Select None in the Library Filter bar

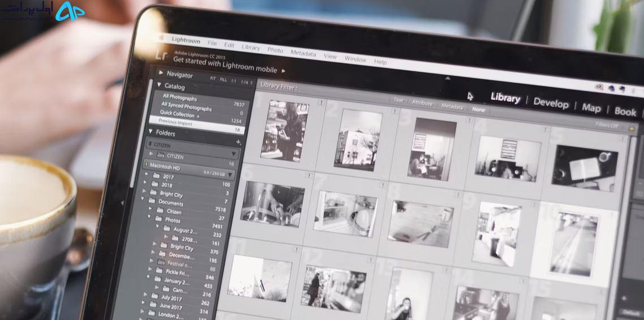pyautogui.click(x=478, y=110)
